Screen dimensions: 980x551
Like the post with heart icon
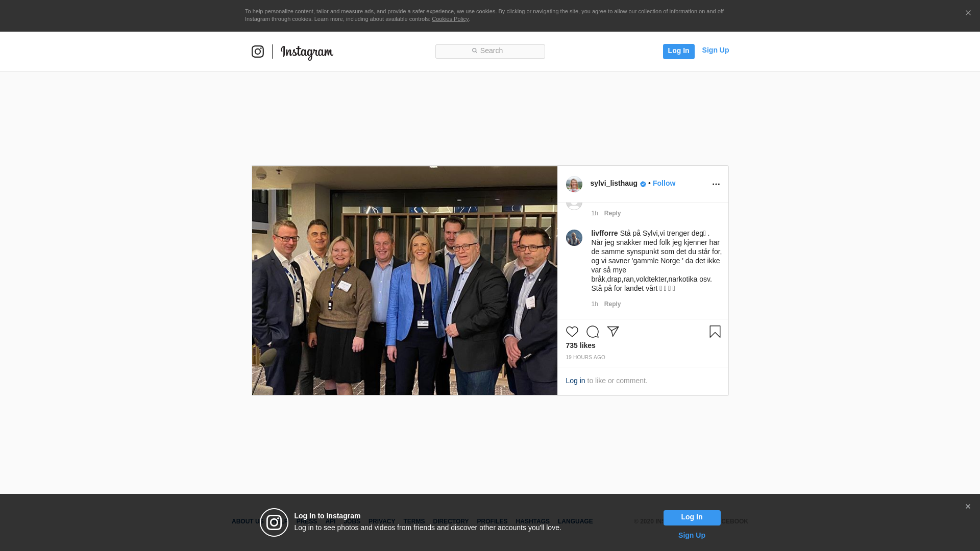coord(572,332)
